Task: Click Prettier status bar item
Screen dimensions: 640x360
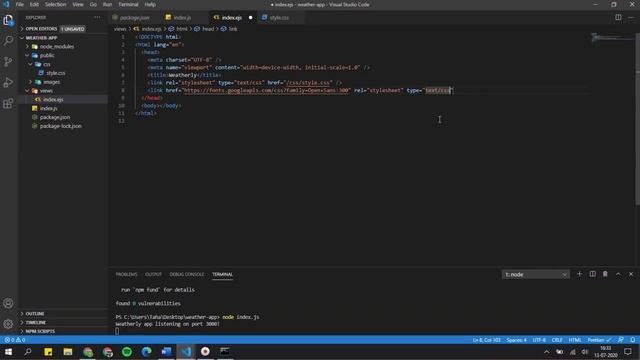Action: 599,340
